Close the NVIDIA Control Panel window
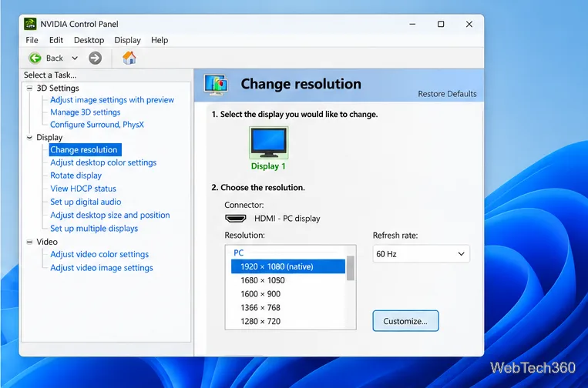Screen dimensions: 588x388 pos(469,24)
